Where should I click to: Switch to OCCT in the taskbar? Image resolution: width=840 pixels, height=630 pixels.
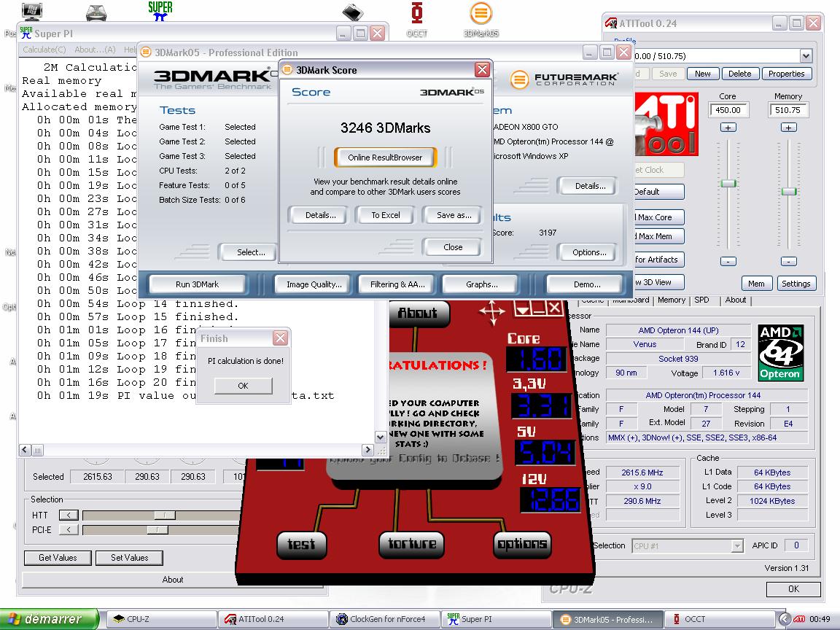click(720, 619)
